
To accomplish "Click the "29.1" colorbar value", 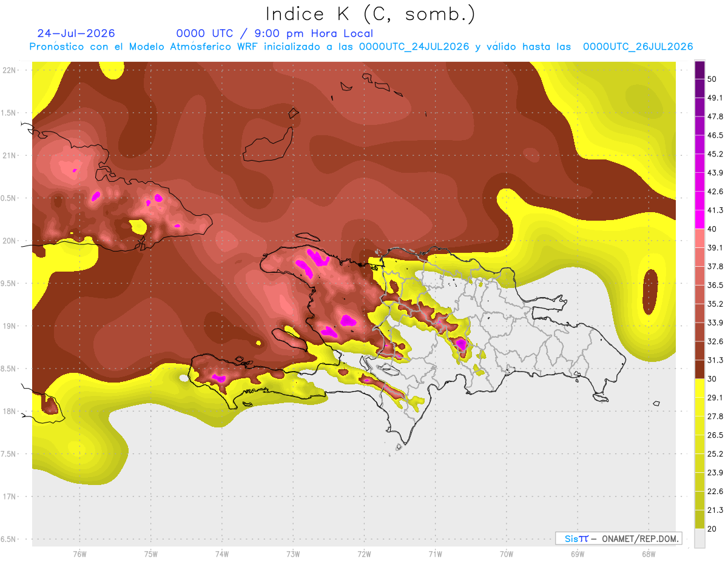I will tap(715, 398).
